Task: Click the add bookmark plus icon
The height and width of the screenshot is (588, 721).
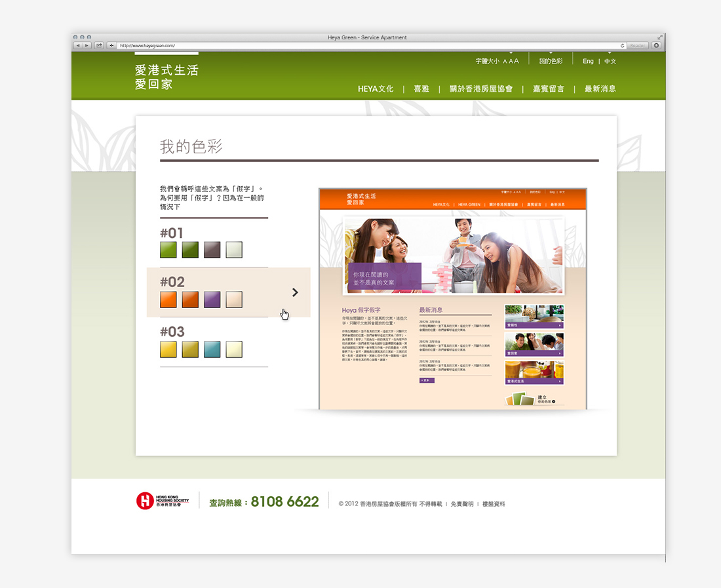Action: [x=111, y=45]
